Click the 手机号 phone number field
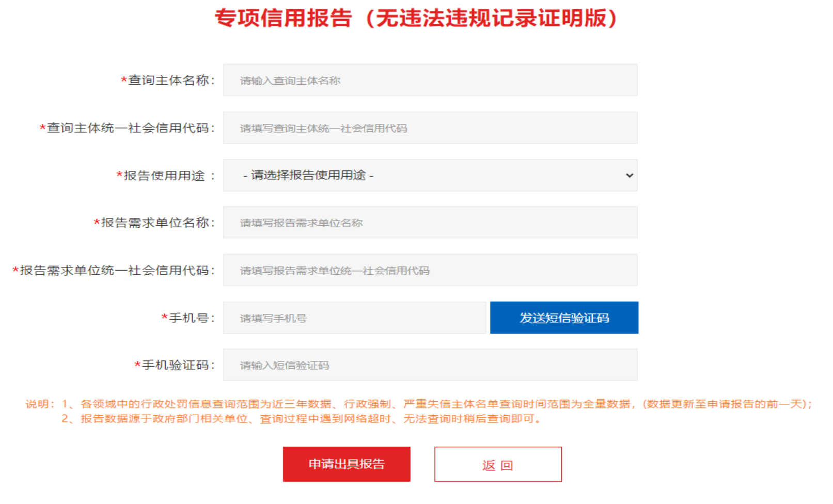The image size is (833, 504). 354,318
